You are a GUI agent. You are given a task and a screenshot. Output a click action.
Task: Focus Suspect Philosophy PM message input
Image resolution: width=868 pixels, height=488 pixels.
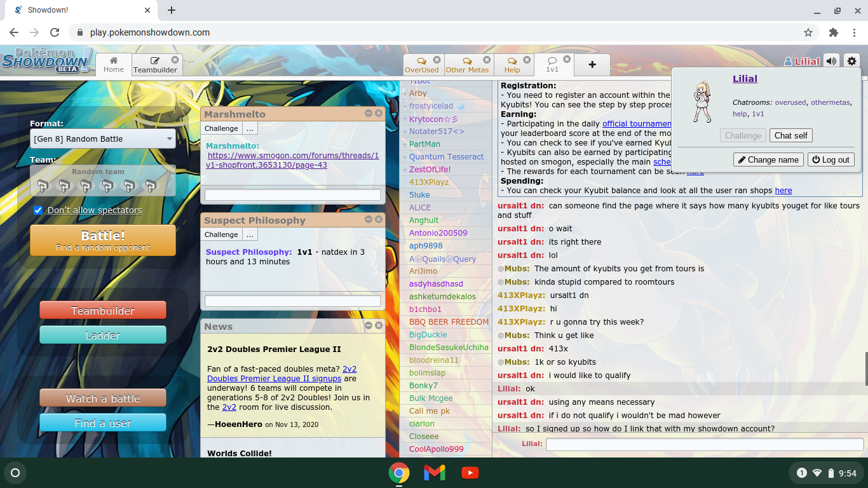coord(293,301)
